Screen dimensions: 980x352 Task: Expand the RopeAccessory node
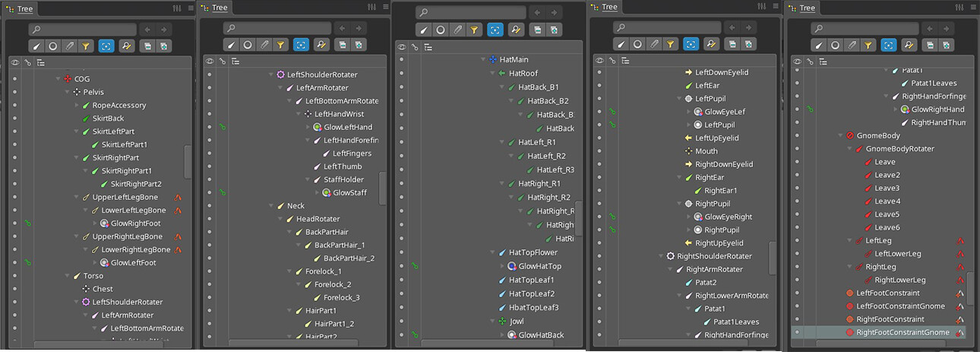[77, 106]
